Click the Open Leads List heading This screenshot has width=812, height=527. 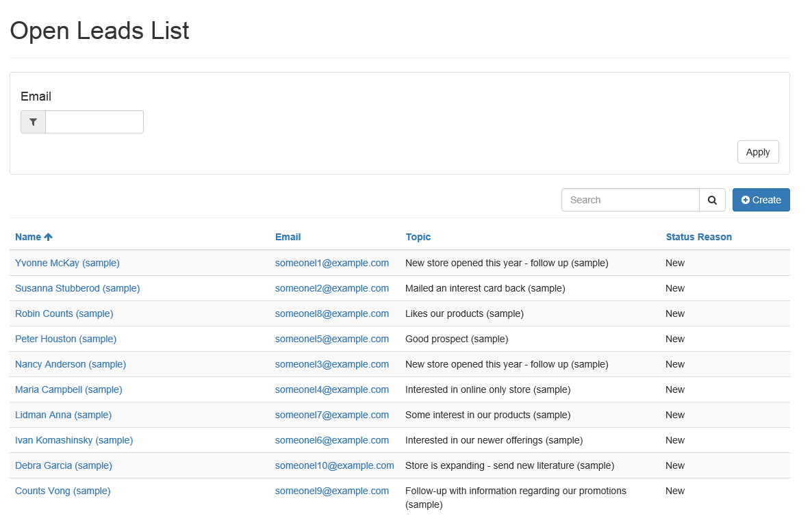tap(99, 31)
